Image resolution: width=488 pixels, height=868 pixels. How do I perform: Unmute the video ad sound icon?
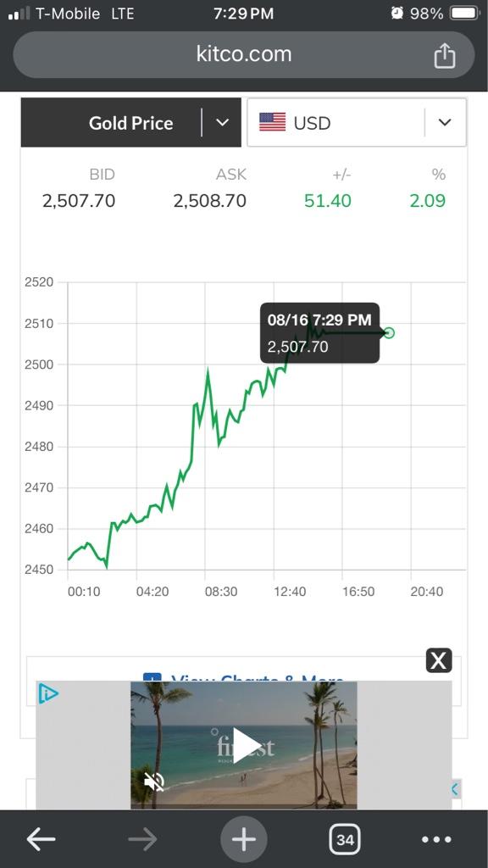[154, 782]
